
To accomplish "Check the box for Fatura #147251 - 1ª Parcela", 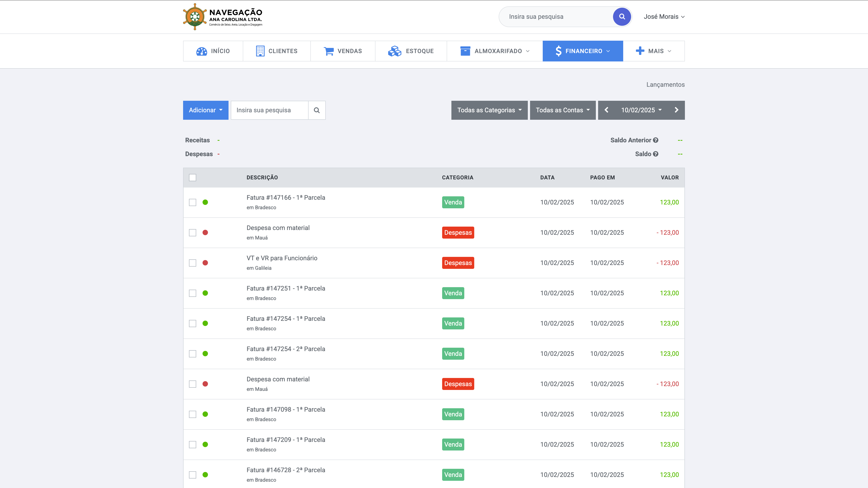I will (192, 293).
